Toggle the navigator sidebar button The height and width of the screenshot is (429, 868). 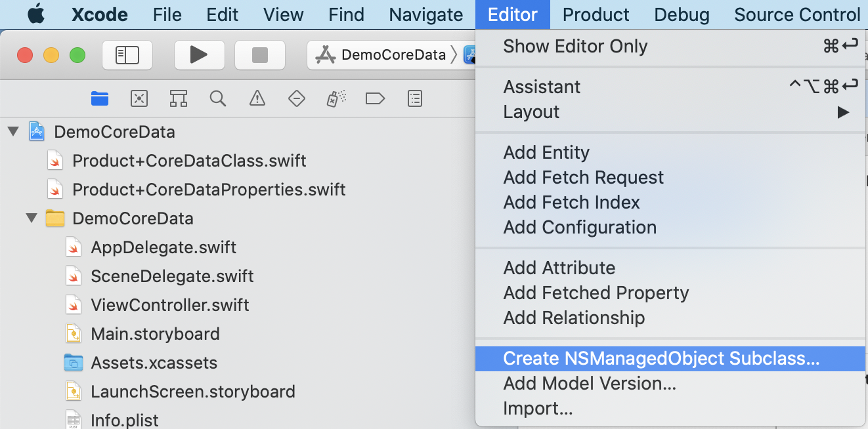[127, 55]
